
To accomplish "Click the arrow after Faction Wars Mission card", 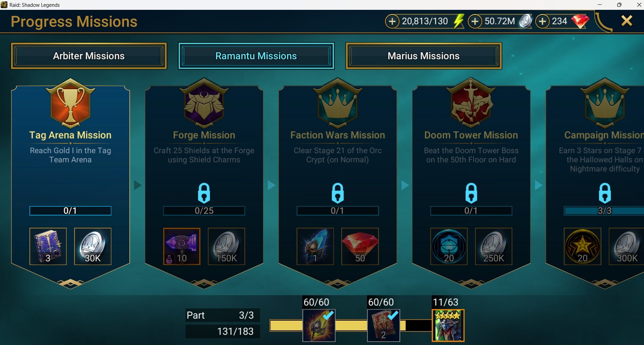I will [x=405, y=185].
